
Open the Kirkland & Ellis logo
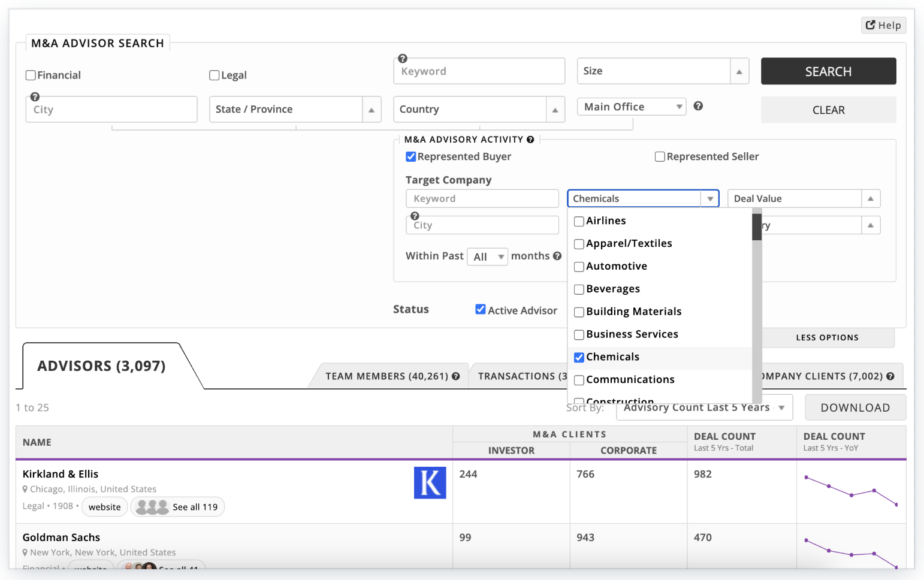click(430, 483)
